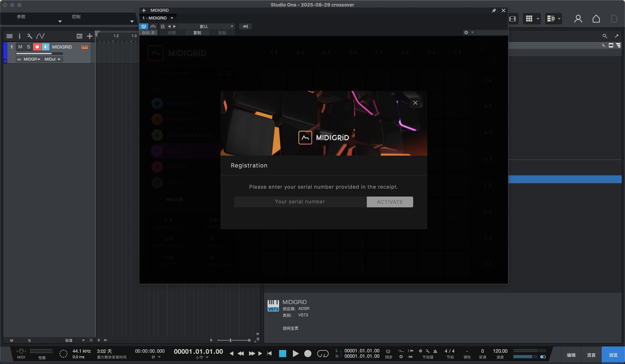Toggle record arm on MIDIGRiD track
The width and height of the screenshot is (625, 364).
coord(37,47)
